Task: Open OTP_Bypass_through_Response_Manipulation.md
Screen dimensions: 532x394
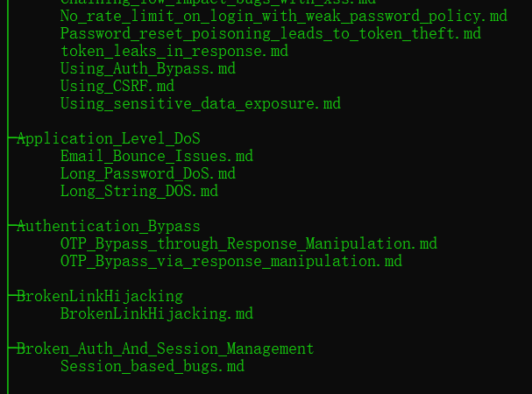Action: point(249,243)
